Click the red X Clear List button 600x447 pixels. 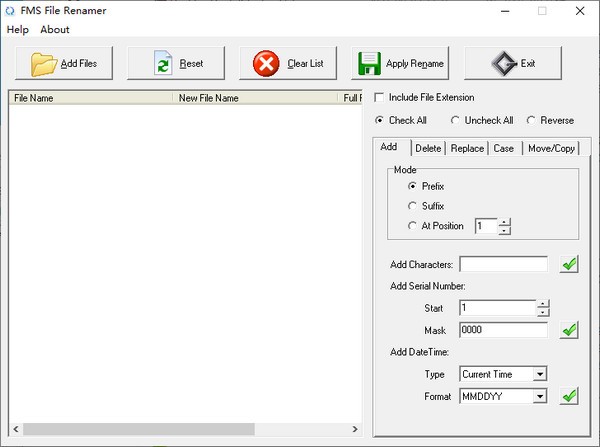click(x=288, y=63)
